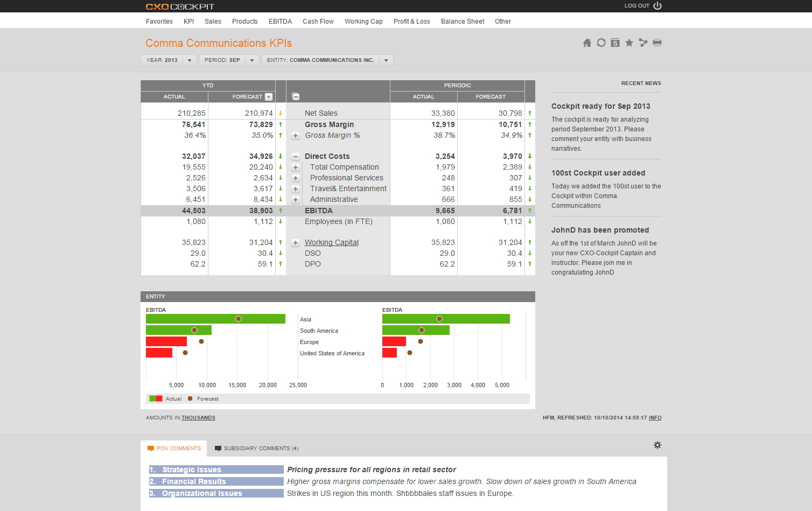Viewport: 812px width, 511px height.
Task: Open the S report icon
Action: pyautogui.click(x=615, y=43)
